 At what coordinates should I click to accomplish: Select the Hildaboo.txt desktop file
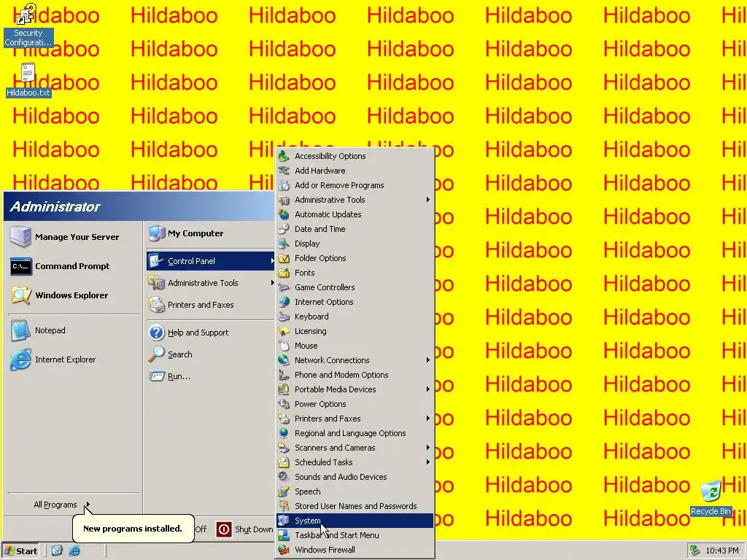point(28,80)
